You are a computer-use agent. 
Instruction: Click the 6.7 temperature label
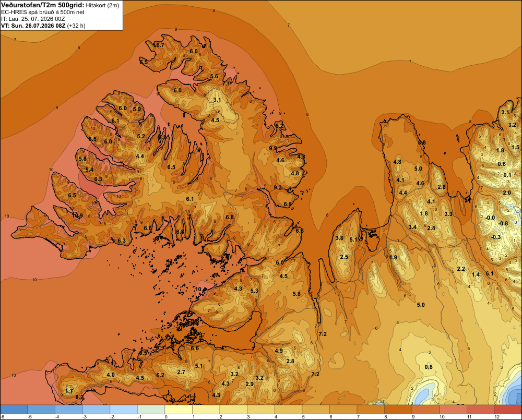pos(160,45)
